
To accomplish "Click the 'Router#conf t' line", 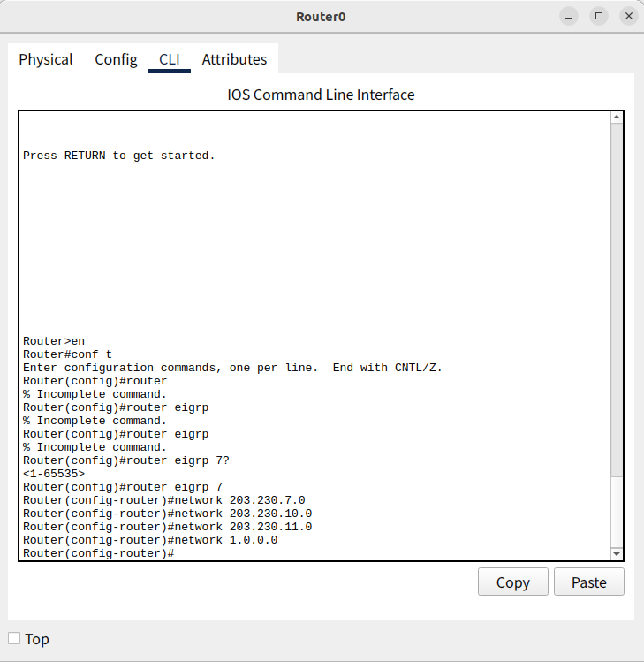I will tap(67, 354).
